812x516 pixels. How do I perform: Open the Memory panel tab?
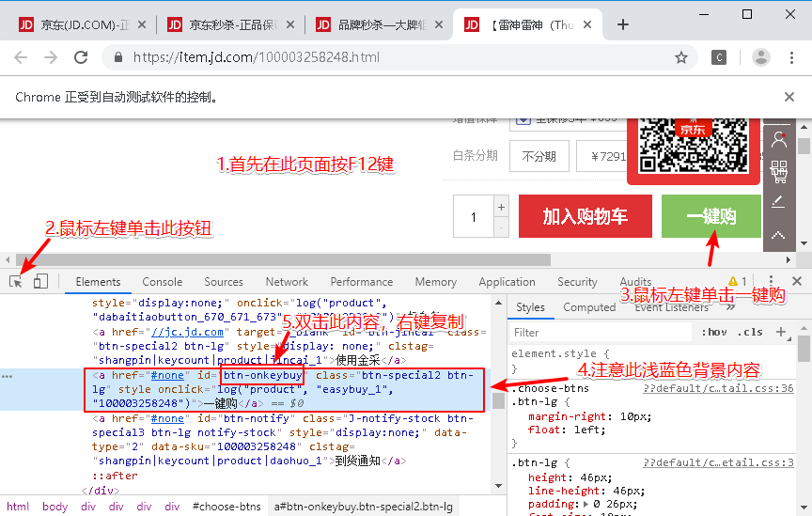pyautogui.click(x=435, y=282)
